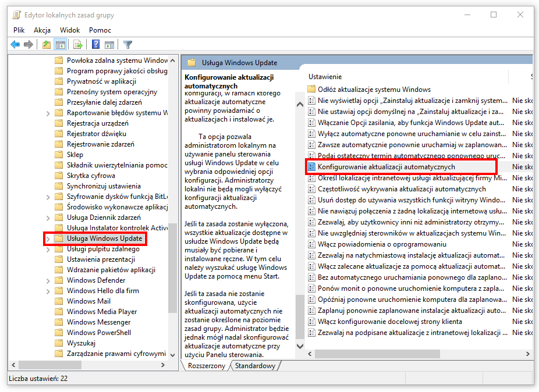Click settings list horizontal scroll right arrow
The height and width of the screenshot is (392, 539).
[x=528, y=354]
